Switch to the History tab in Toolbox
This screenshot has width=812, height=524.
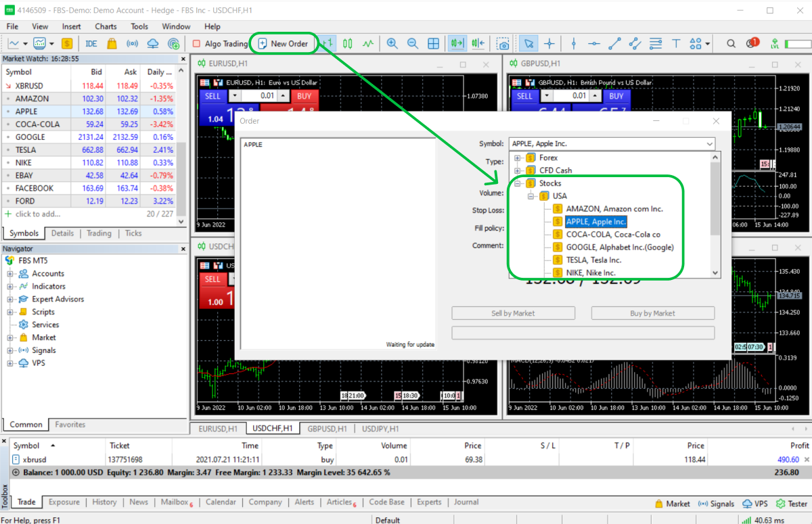104,502
